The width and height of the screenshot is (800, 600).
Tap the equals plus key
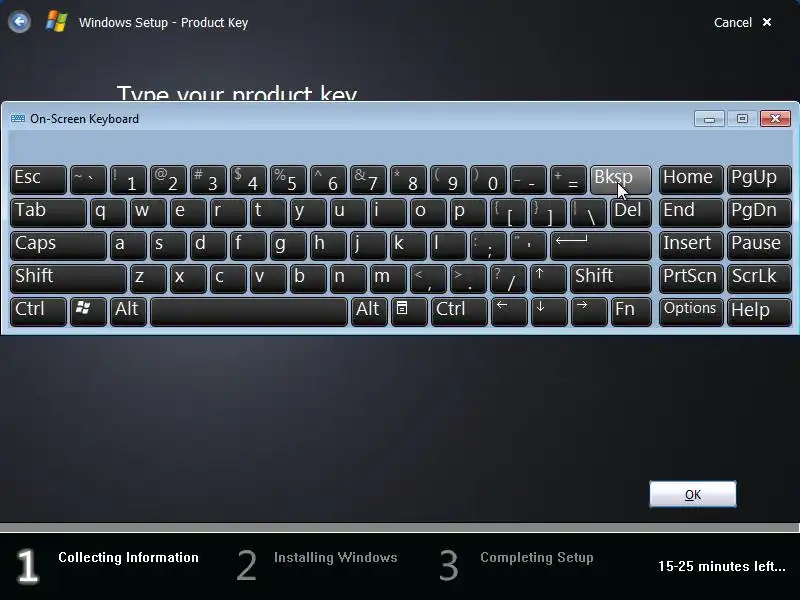click(568, 180)
